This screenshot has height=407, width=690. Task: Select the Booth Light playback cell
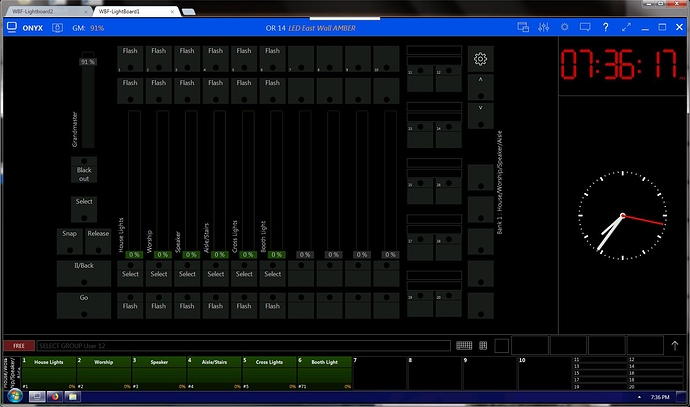click(x=325, y=373)
